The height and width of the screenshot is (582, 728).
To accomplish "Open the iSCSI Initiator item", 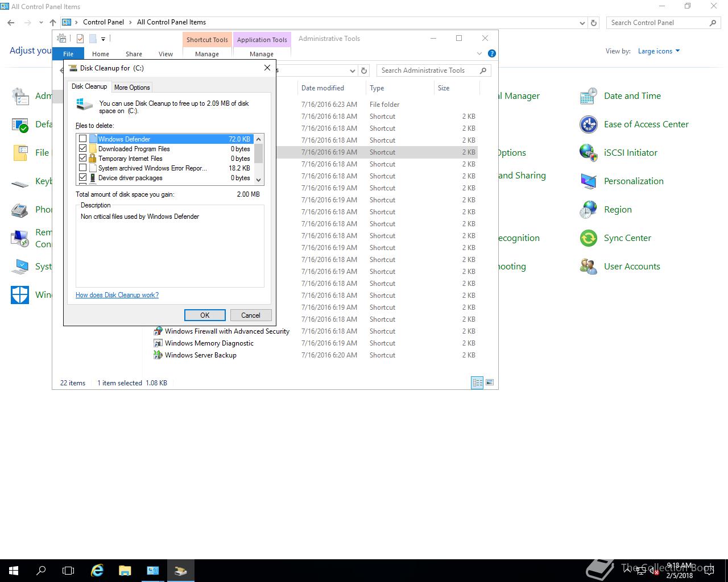I will pos(589,153).
